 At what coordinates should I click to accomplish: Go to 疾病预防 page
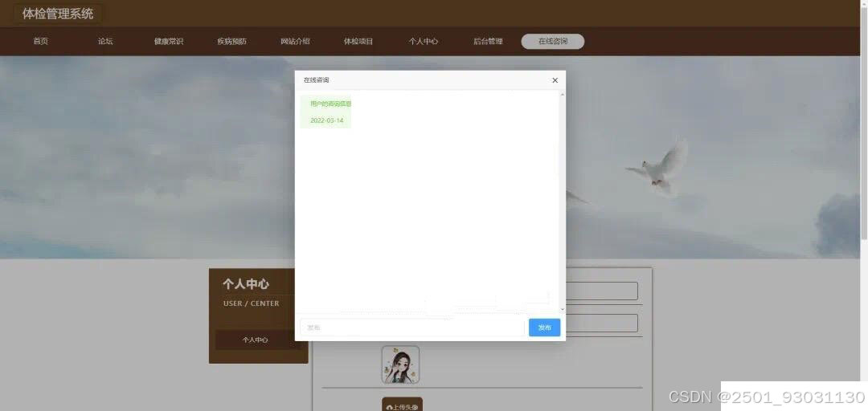pyautogui.click(x=232, y=42)
